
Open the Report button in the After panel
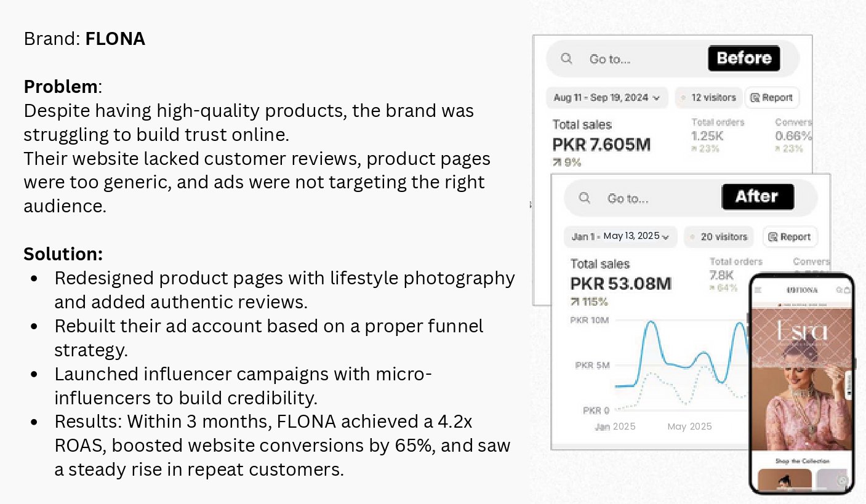(x=790, y=236)
